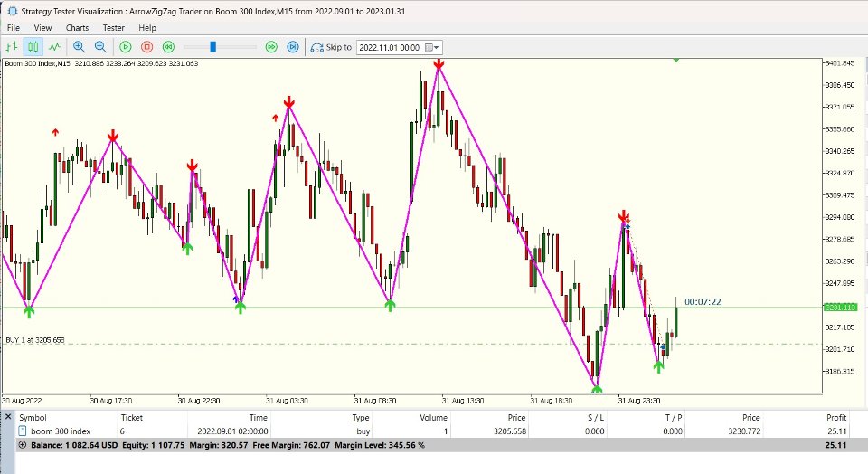The image size is (868, 474).
Task: Open the View menu
Action: [42, 28]
